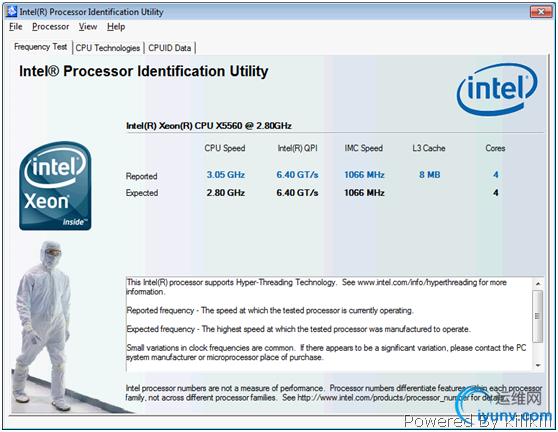Click the Intel Processor Identification Utility heading
This screenshot has height=432, width=558.
[143, 71]
